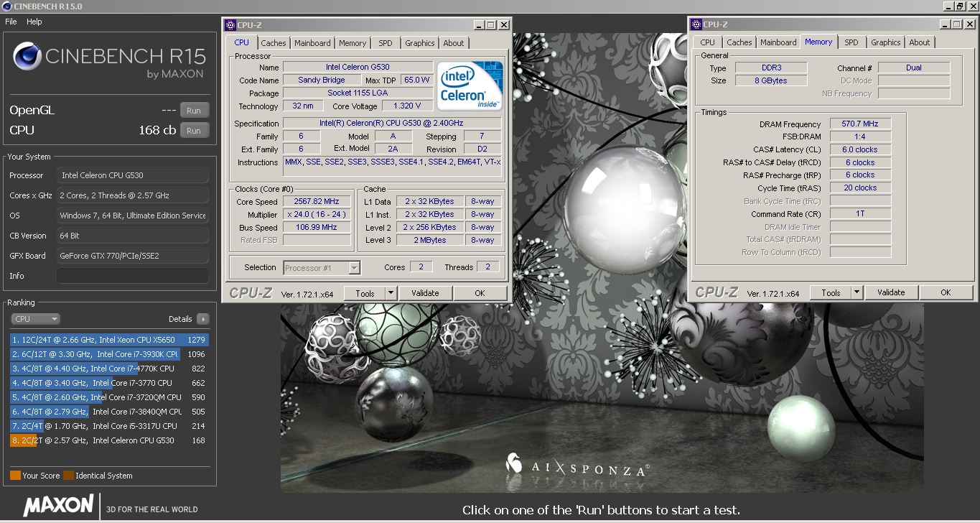Open the Processor #1 selection dropdown

tap(322, 268)
